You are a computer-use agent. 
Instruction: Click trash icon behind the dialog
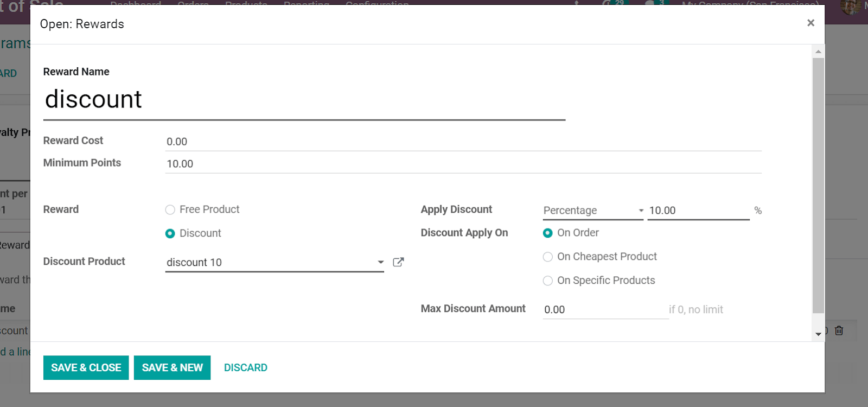tap(839, 330)
